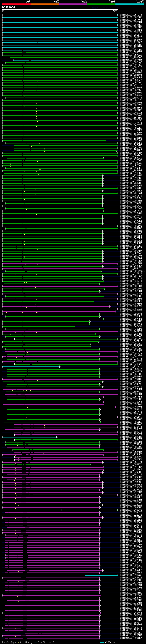146x644 pixels.
Task: Select label UniRef100_C5XCJ7
Action: [x=131, y=80]
